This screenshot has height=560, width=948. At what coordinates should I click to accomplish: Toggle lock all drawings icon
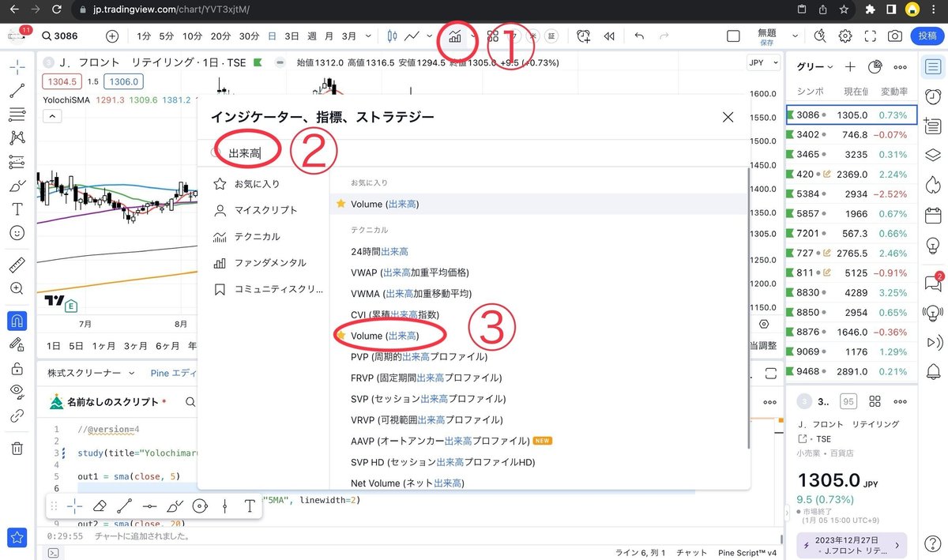coord(17,368)
